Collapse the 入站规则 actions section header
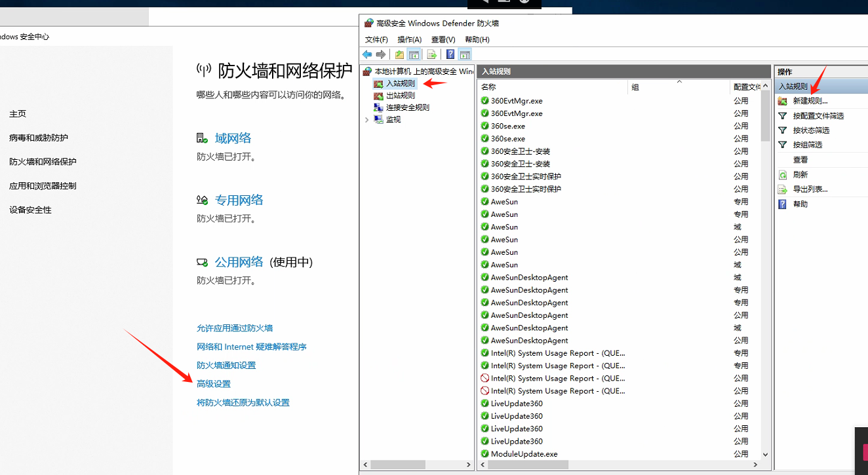 pos(821,86)
